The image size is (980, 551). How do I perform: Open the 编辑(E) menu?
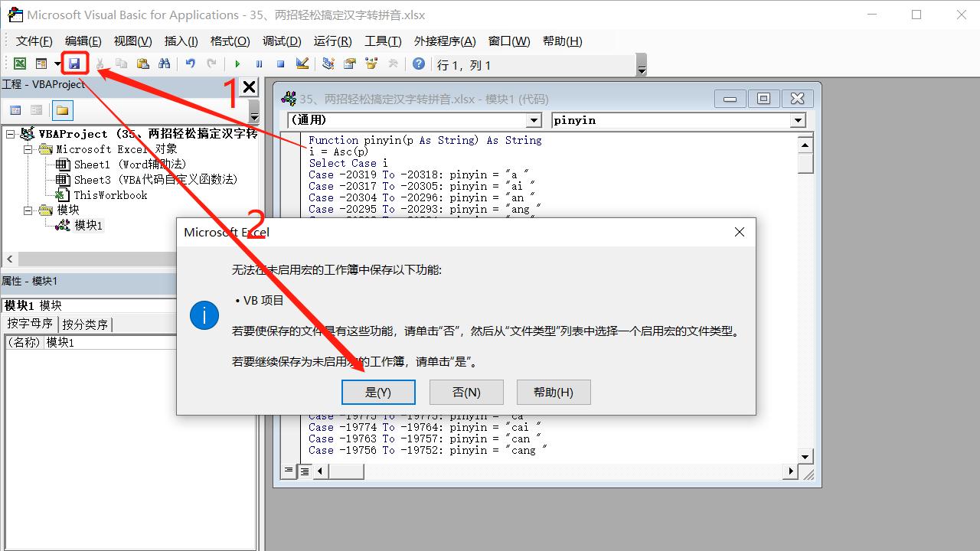pyautogui.click(x=83, y=41)
